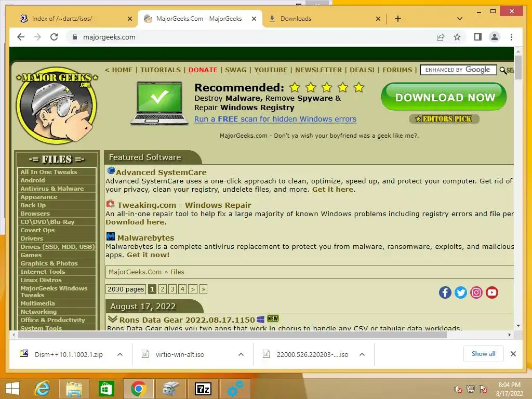The width and height of the screenshot is (532, 399).
Task: Click the red DONATE nav link
Action: coord(203,70)
